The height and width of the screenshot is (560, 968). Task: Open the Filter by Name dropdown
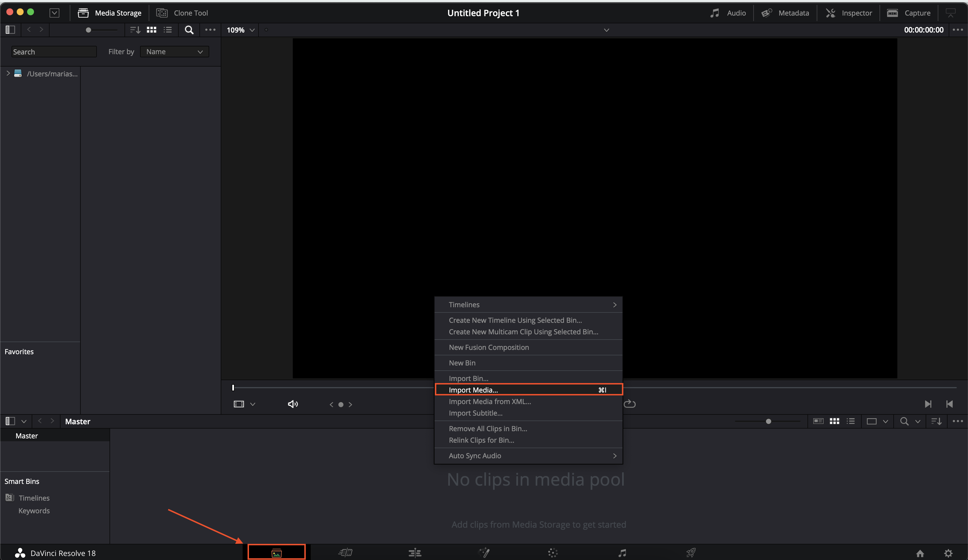tap(174, 52)
